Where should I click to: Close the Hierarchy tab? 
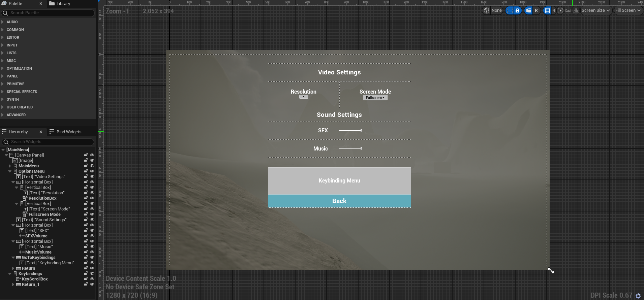click(41, 132)
